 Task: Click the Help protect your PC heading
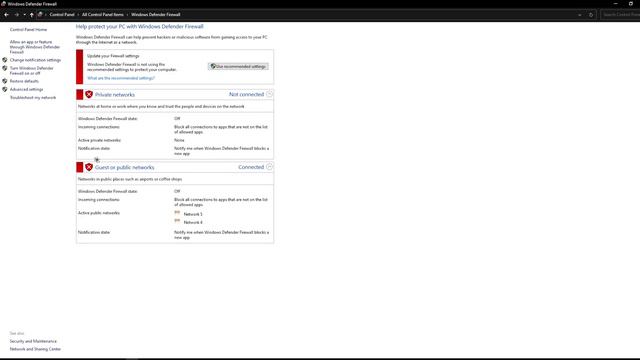pos(140,27)
